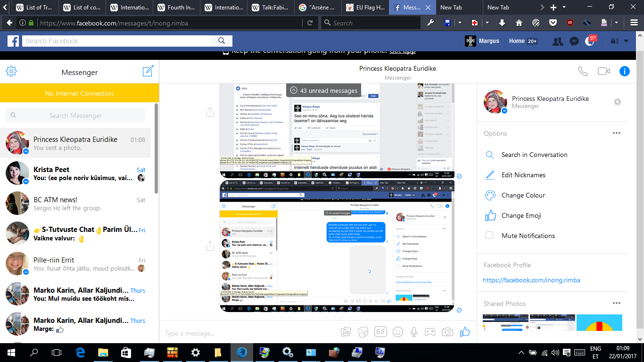Click the 43 unread messages banner
The height and width of the screenshot is (362, 644).
tap(324, 90)
